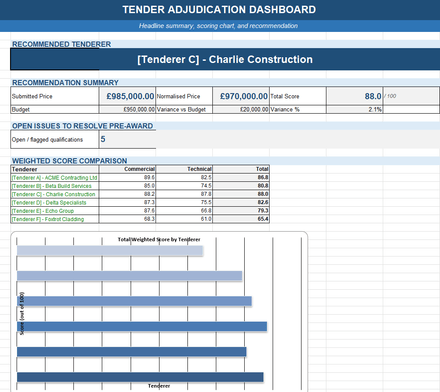Click the 'Total Score' label cell

[x=298, y=96]
